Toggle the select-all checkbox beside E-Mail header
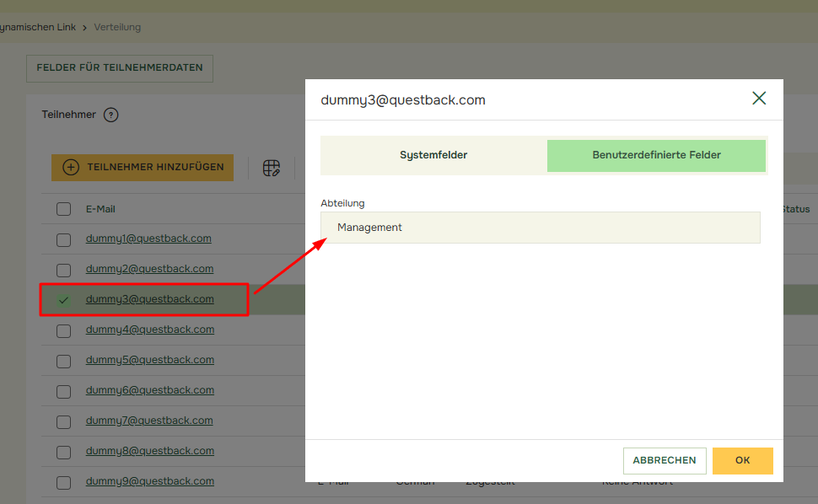Image resolution: width=818 pixels, height=504 pixels. pos(63,209)
